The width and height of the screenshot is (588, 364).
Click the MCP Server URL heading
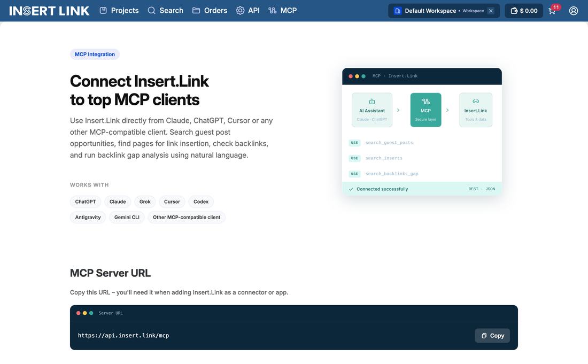pyautogui.click(x=110, y=273)
